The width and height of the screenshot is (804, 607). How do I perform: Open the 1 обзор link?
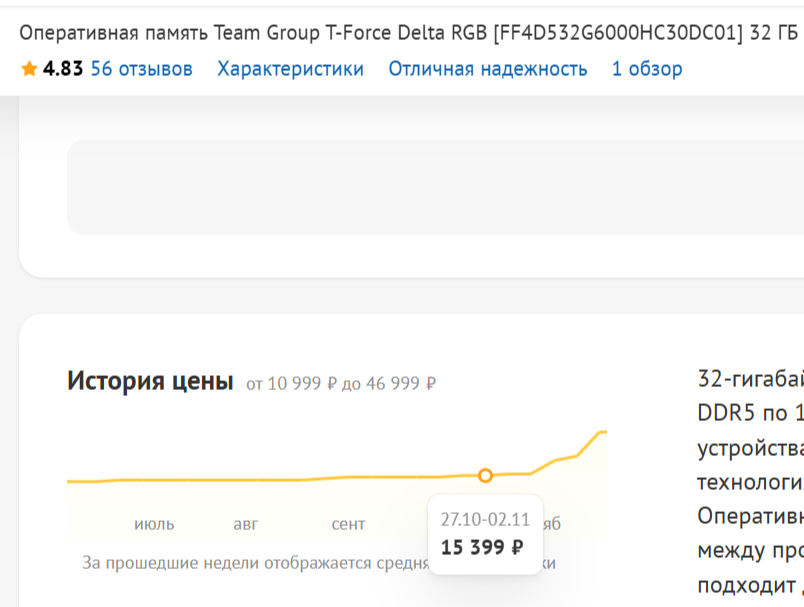tap(647, 69)
